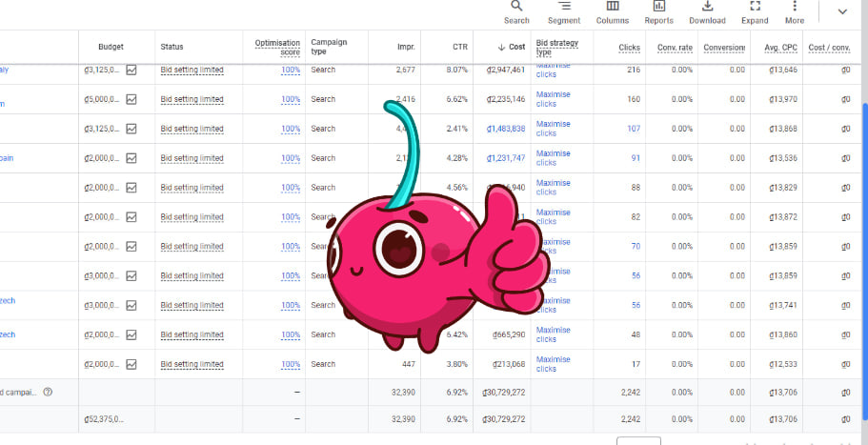The image size is (868, 445).
Task: Click the ₫1,231,747 cost link
Action: click(505, 158)
